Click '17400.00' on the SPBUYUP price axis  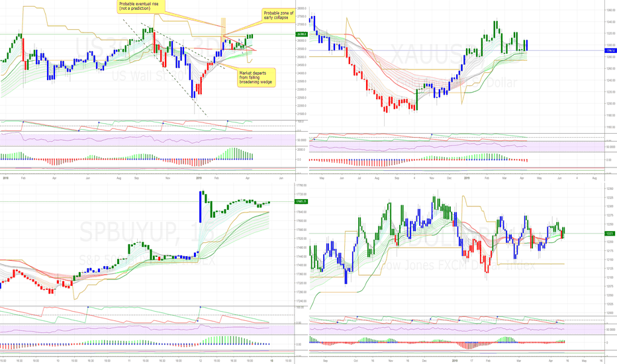tap(302, 265)
